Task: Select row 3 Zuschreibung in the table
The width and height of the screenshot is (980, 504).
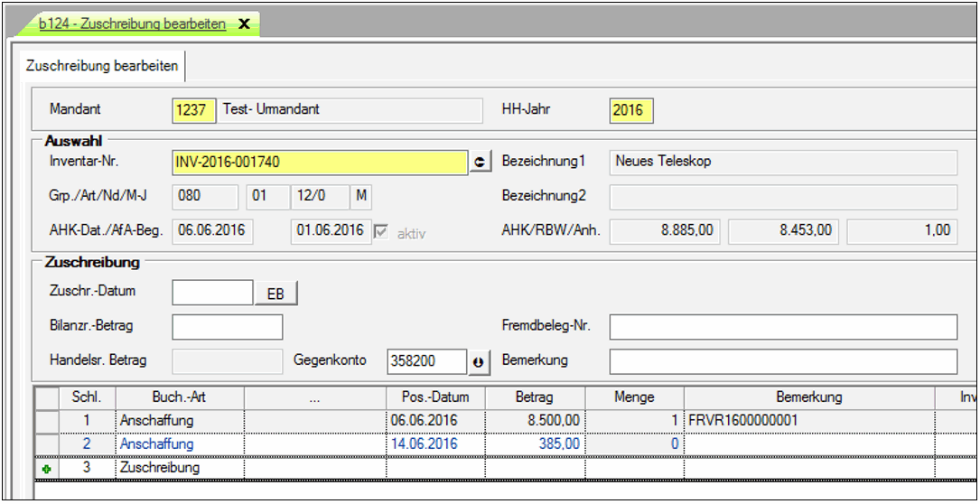Action: (155, 468)
